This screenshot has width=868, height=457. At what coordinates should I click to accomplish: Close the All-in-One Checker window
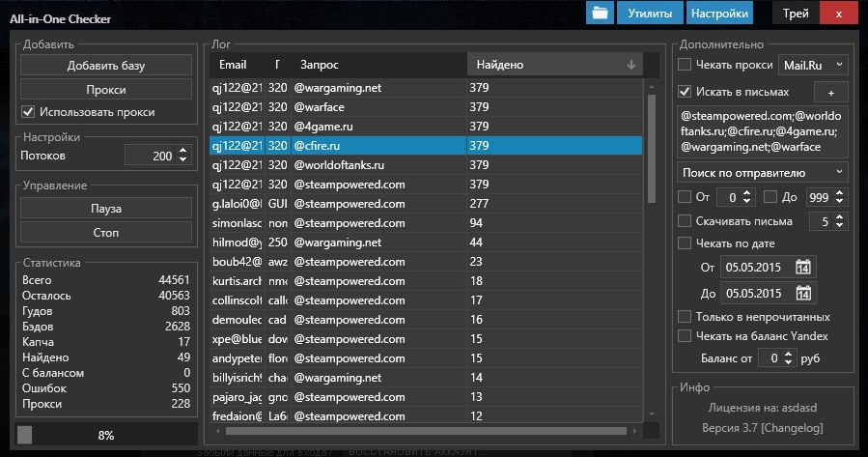[x=839, y=14]
